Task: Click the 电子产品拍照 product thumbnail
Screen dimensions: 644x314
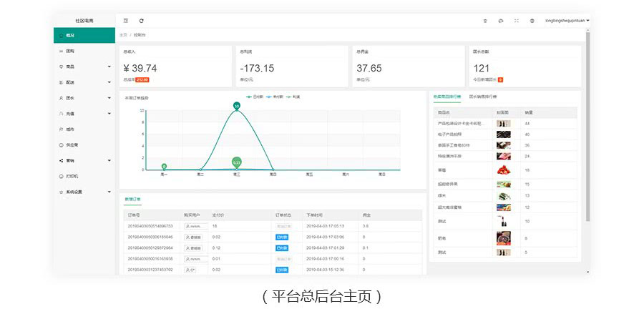Action: [x=504, y=134]
